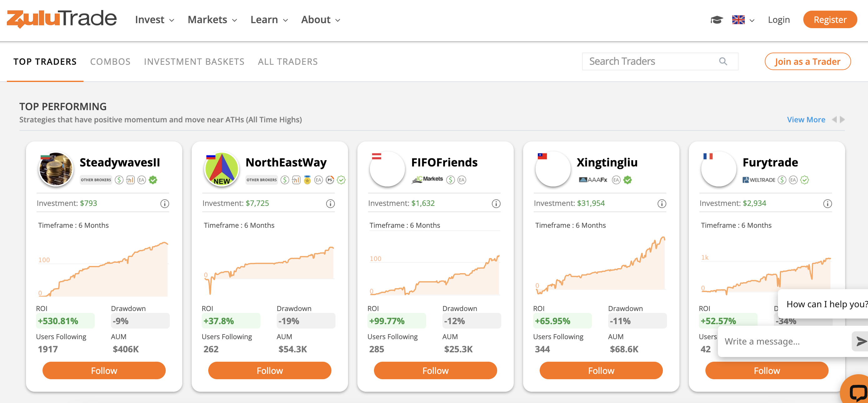Click the ZuluTrade logo
Screen dimensions: 868x403
click(62, 19)
